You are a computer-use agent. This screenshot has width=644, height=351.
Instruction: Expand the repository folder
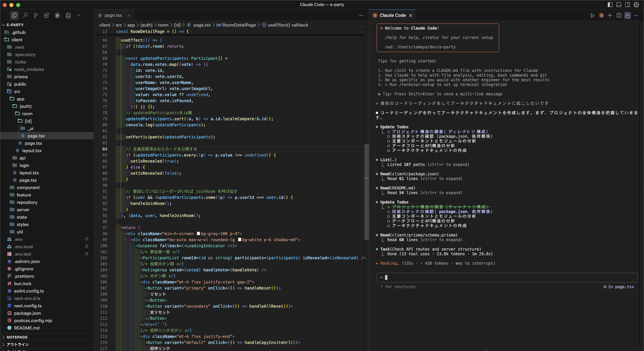pos(27,202)
